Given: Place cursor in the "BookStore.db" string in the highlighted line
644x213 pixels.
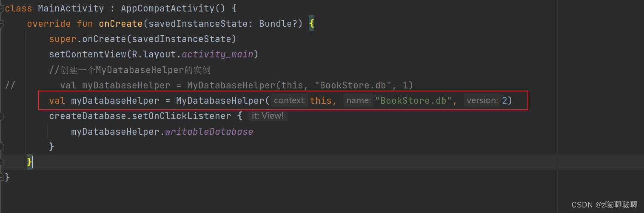Looking at the screenshot, I should click(413, 101).
